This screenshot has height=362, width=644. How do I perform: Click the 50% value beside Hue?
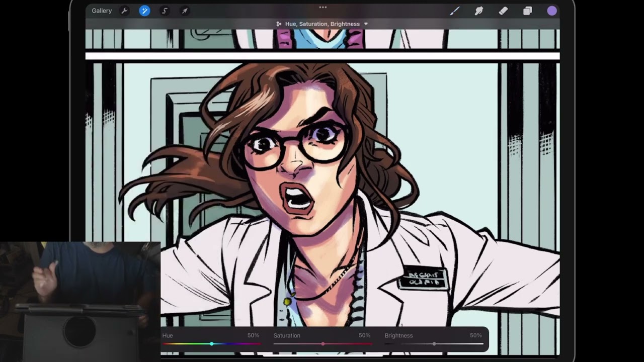[x=253, y=335]
